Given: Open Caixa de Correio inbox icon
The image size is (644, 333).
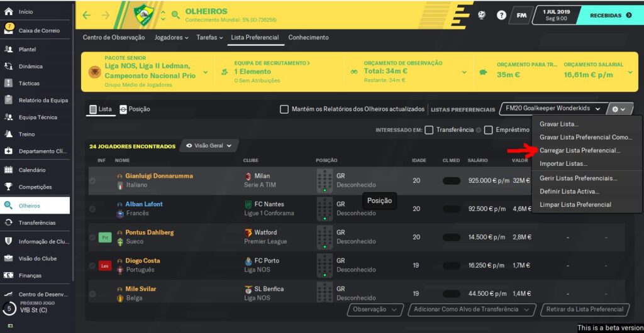Looking at the screenshot, I should pyautogui.click(x=9, y=30).
